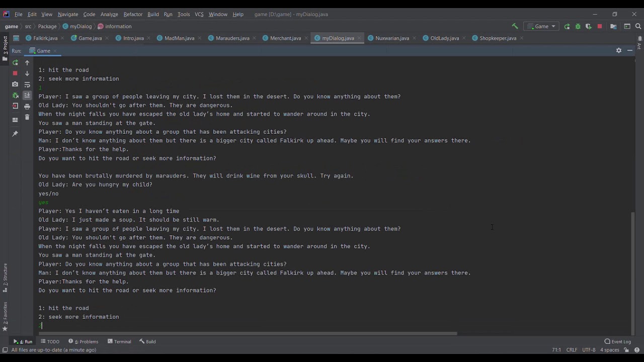This screenshot has height=362, width=644.
Task: Open the Build tool window
Action: 147,341
